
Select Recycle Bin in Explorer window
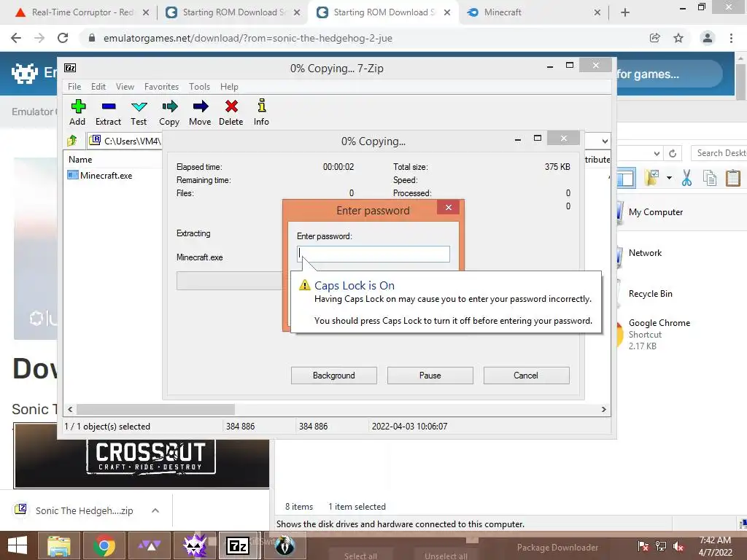click(x=650, y=294)
